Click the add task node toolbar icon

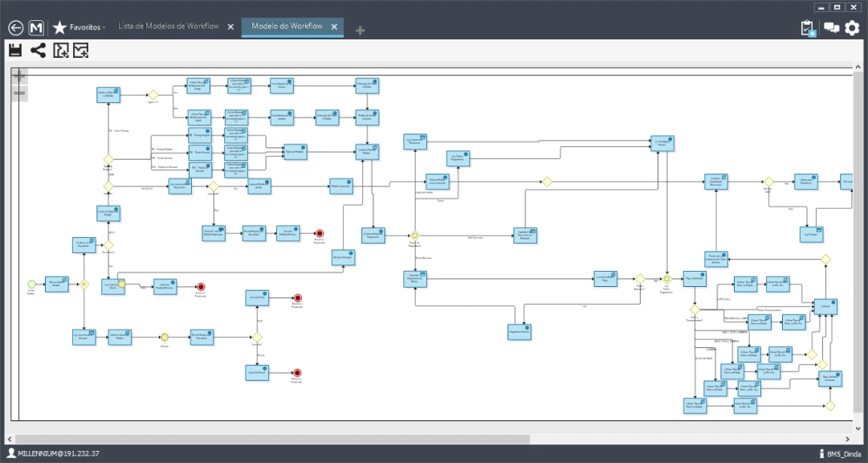coord(60,51)
